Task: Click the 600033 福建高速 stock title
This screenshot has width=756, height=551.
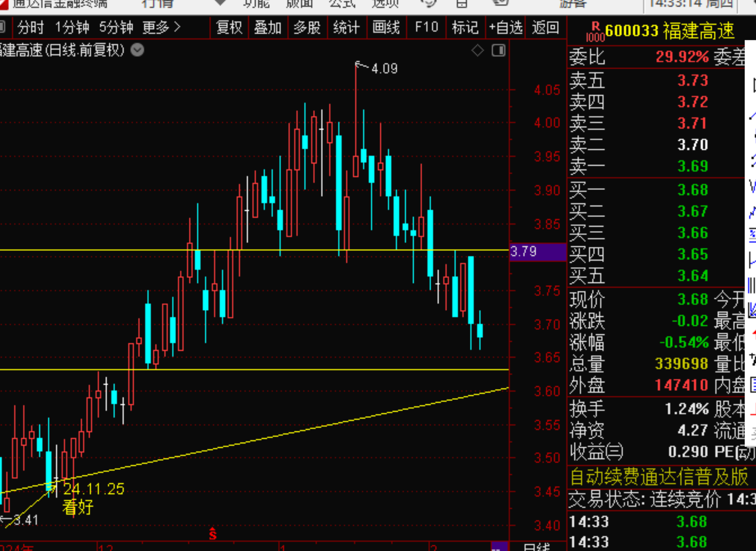Action: point(670,31)
